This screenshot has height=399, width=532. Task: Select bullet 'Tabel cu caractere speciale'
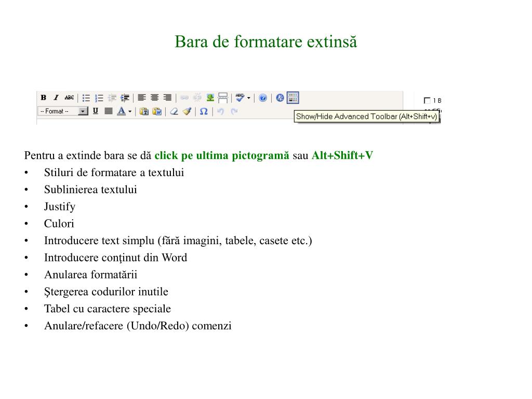[108, 309]
